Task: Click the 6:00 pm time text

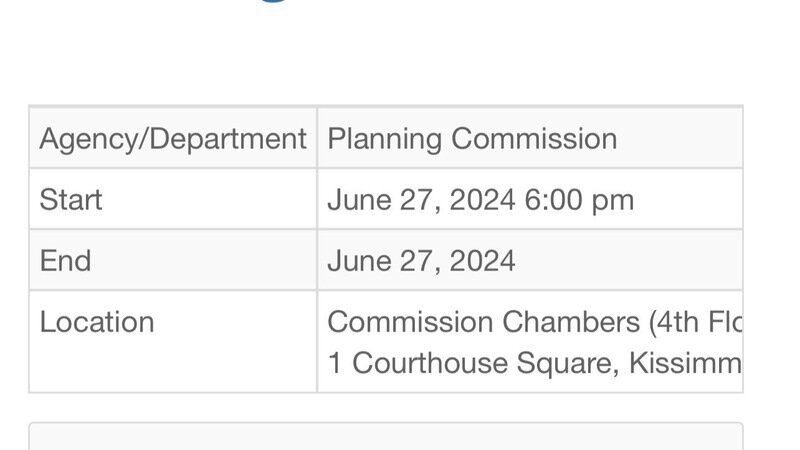Action: (579, 199)
